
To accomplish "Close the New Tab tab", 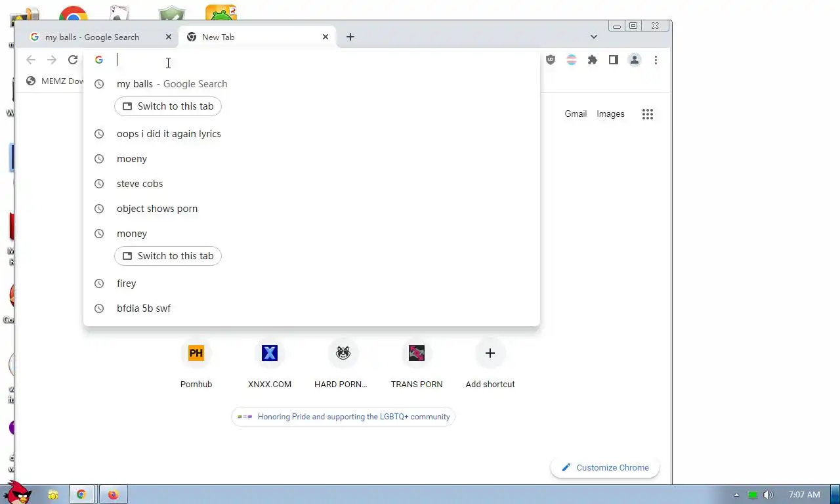I will click(x=325, y=37).
